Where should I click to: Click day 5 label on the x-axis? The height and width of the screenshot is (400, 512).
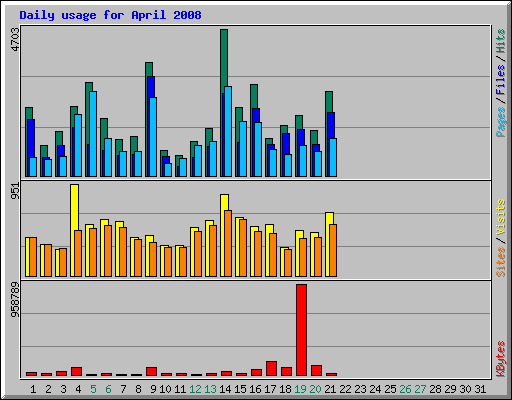(93, 389)
